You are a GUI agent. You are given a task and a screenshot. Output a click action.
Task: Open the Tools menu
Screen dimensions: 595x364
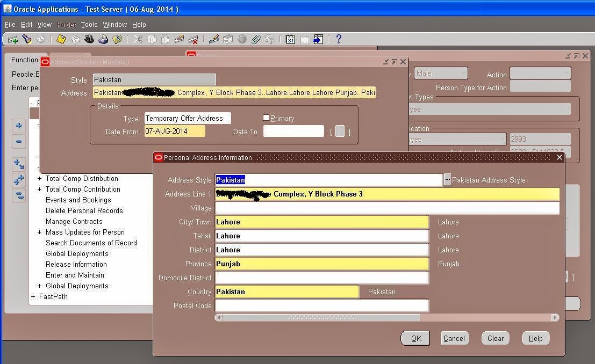89,24
